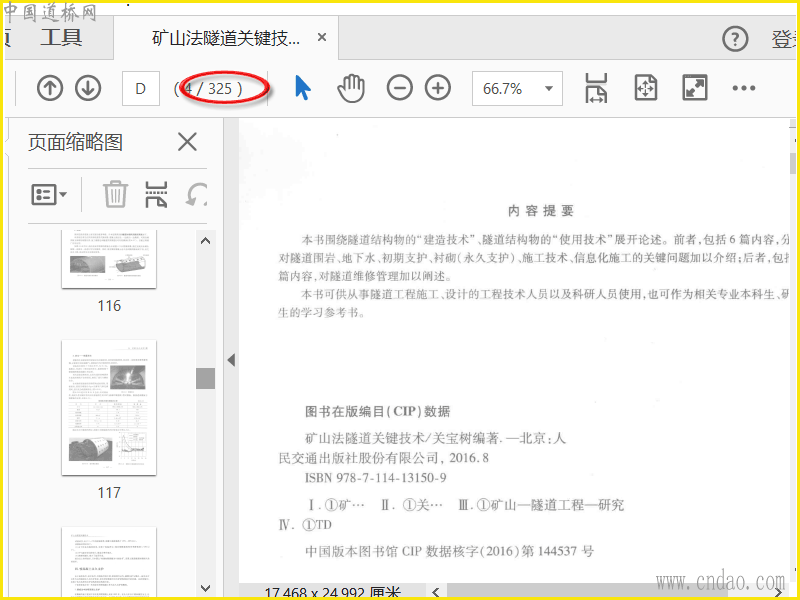This screenshot has width=800, height=600.
Task: Zoom out with the minus button
Action: (x=399, y=88)
